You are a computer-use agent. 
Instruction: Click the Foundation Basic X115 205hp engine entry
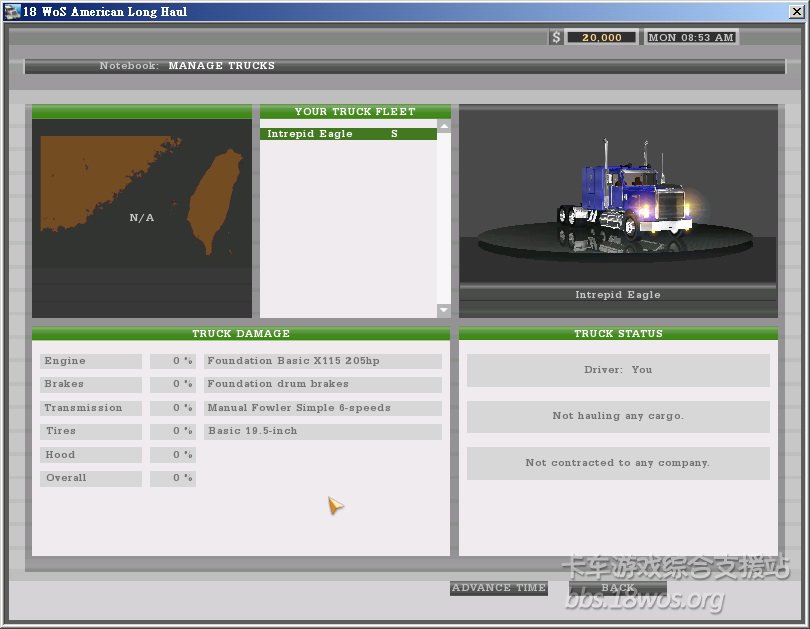(x=322, y=361)
